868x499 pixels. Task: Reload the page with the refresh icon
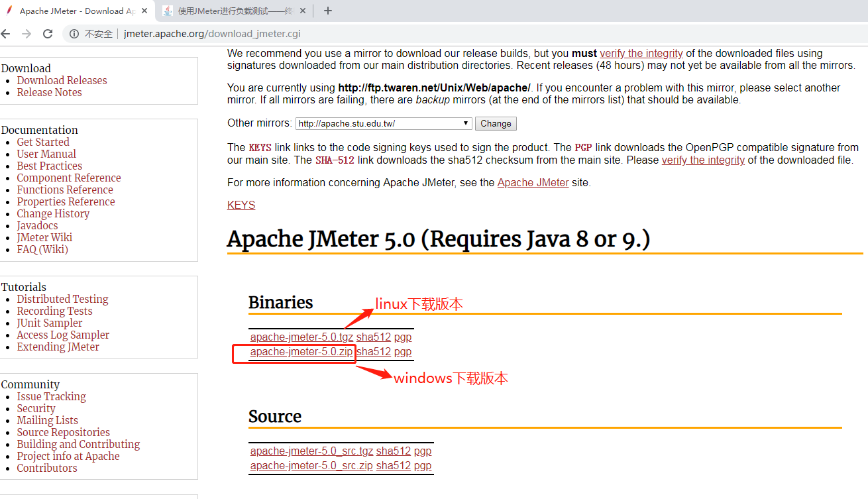tap(48, 33)
